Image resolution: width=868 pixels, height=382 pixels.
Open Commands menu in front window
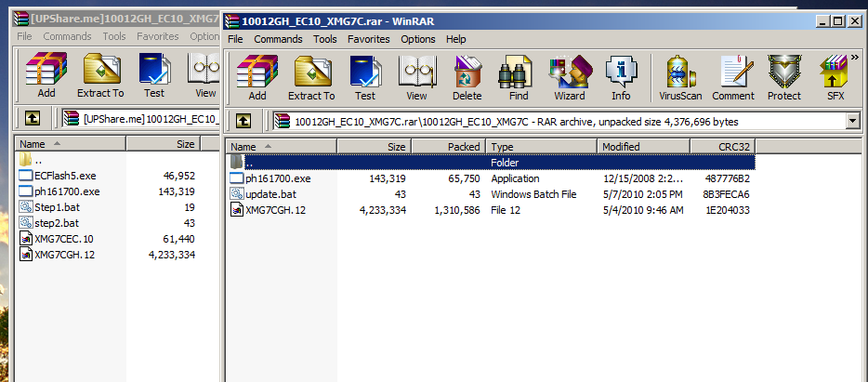278,39
